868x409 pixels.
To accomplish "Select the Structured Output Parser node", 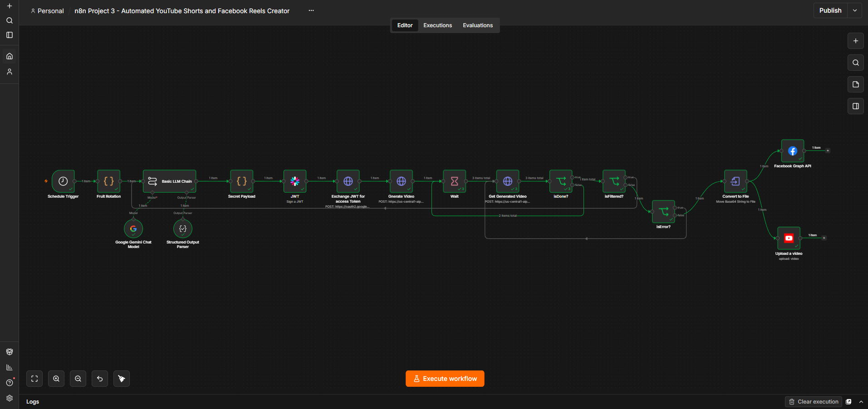I will click(x=183, y=229).
